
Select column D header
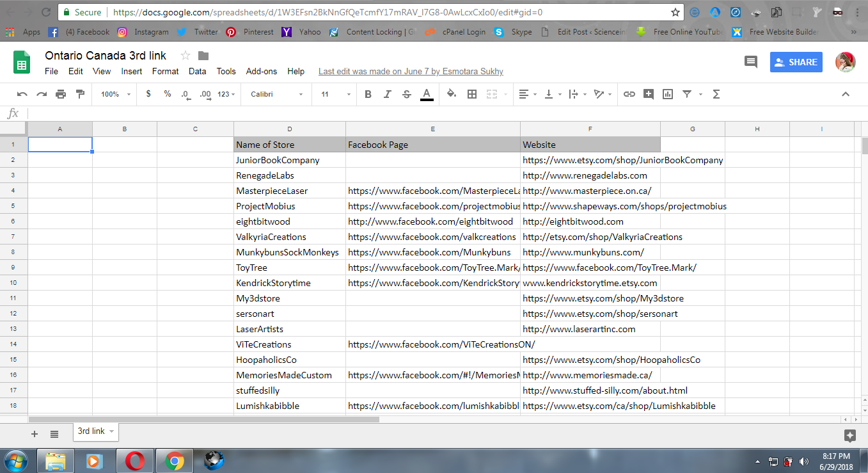(x=290, y=129)
